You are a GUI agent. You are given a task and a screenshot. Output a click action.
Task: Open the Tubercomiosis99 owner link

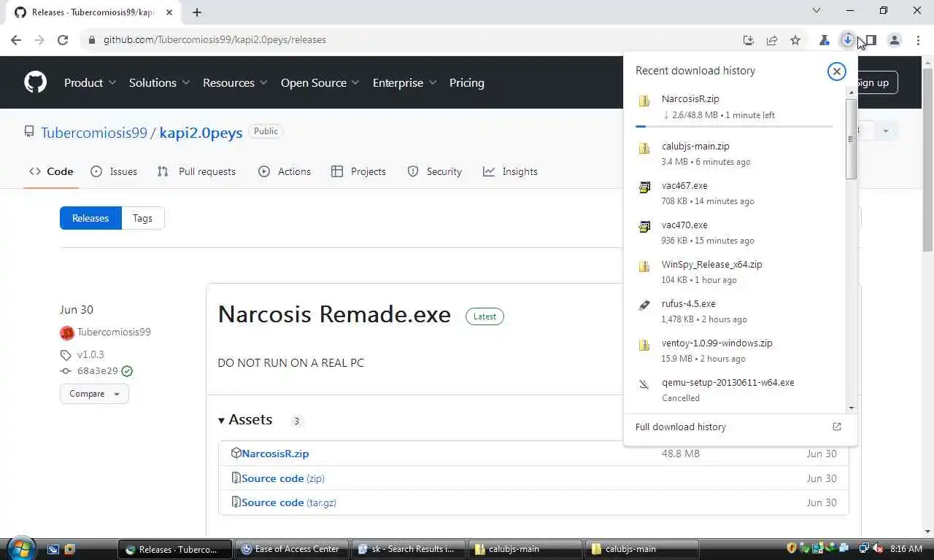[94, 133]
